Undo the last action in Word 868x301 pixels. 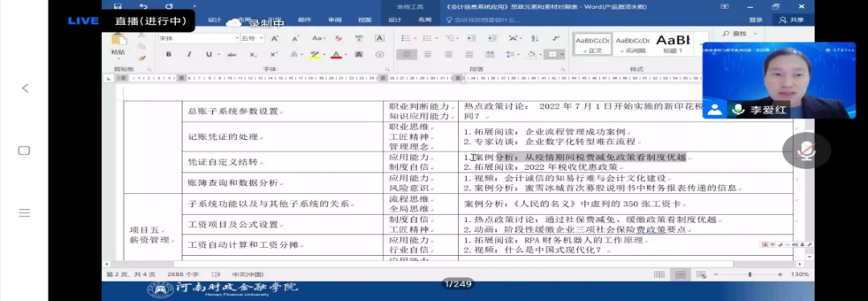pos(143,6)
